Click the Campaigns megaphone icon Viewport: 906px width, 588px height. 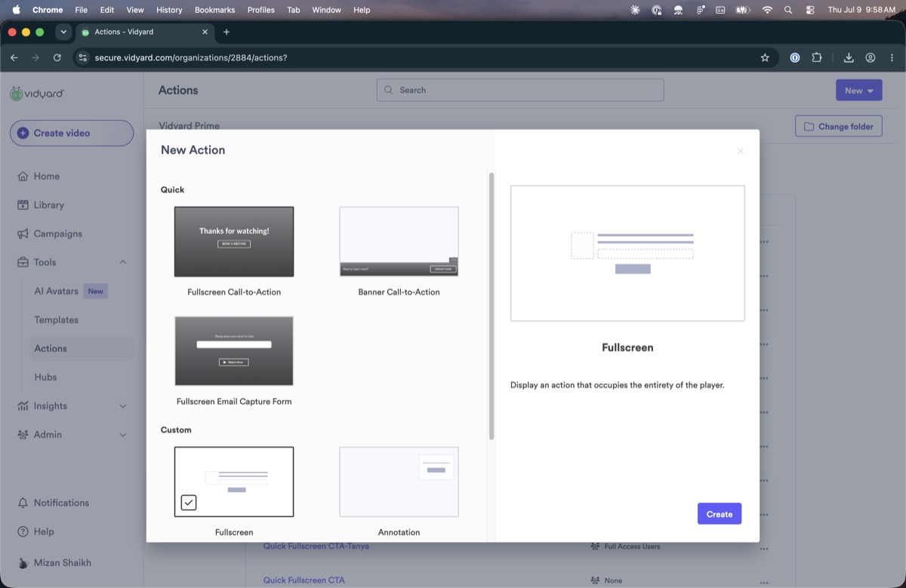pyautogui.click(x=23, y=234)
